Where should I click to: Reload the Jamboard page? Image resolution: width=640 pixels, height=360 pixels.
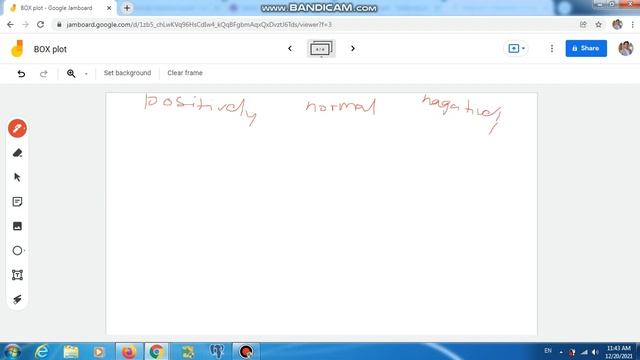pos(40,25)
